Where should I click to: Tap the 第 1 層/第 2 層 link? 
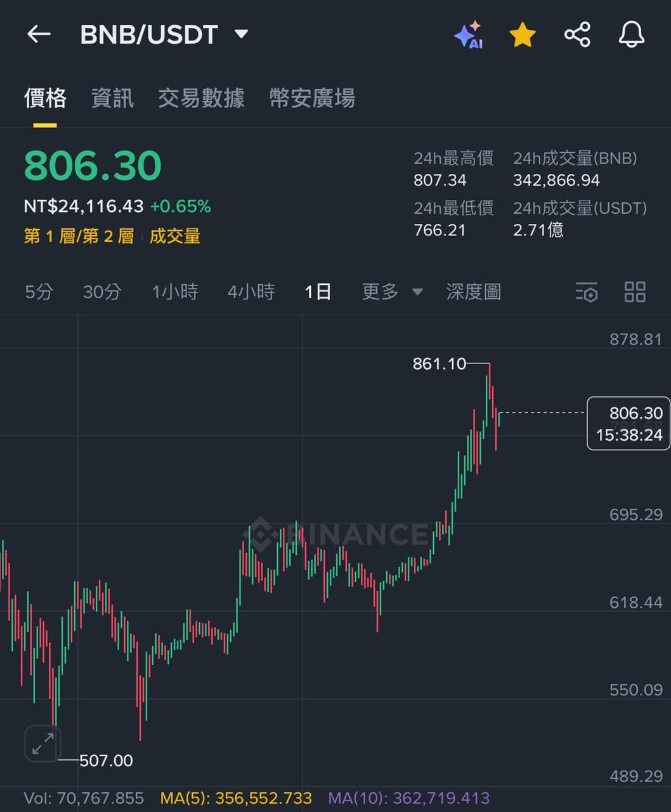point(79,237)
